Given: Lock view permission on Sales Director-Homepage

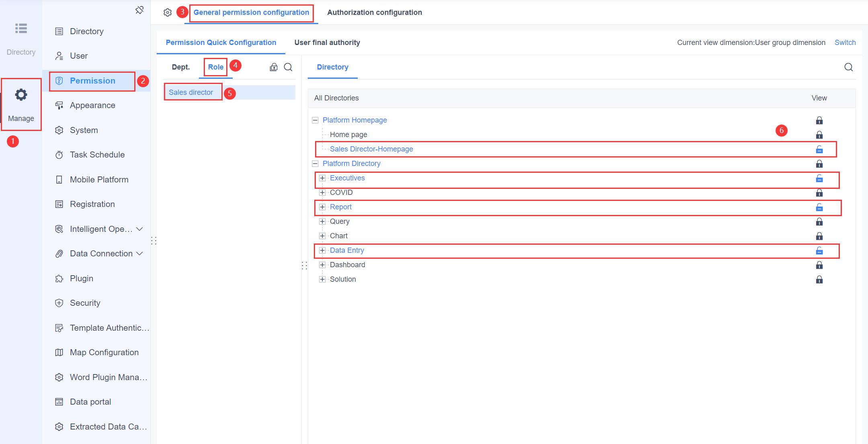Looking at the screenshot, I should click(819, 149).
